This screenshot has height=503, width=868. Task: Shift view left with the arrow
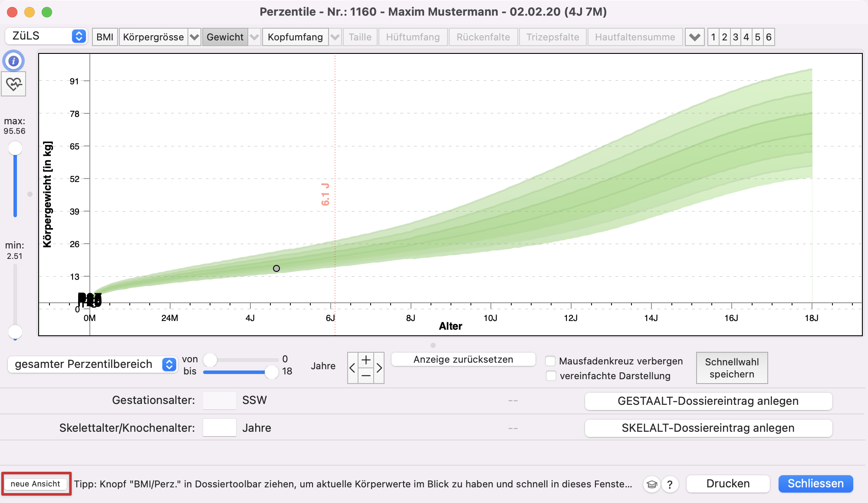pos(352,368)
